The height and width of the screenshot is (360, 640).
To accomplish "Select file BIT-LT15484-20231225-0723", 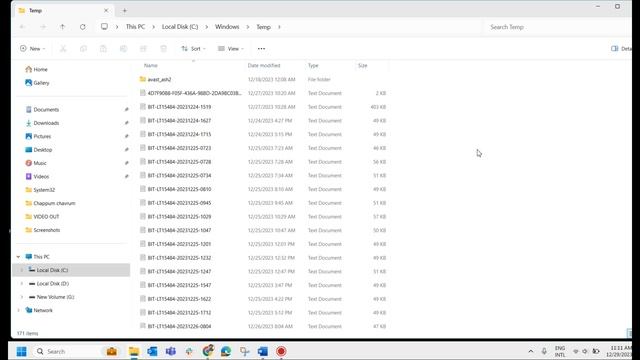I will click(x=179, y=148).
